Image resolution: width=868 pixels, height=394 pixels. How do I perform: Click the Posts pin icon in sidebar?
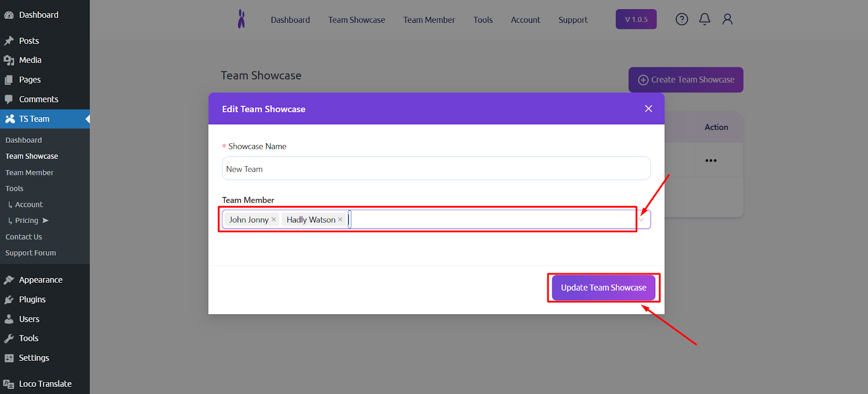[x=9, y=41]
